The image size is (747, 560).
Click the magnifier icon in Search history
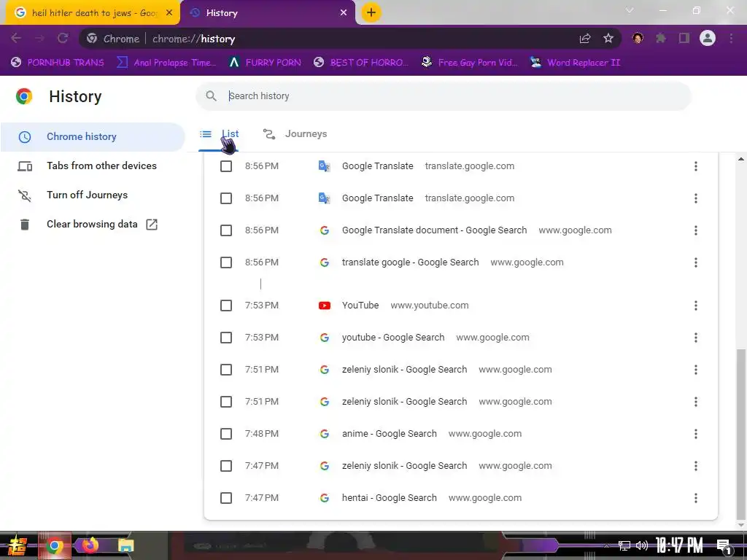point(211,96)
